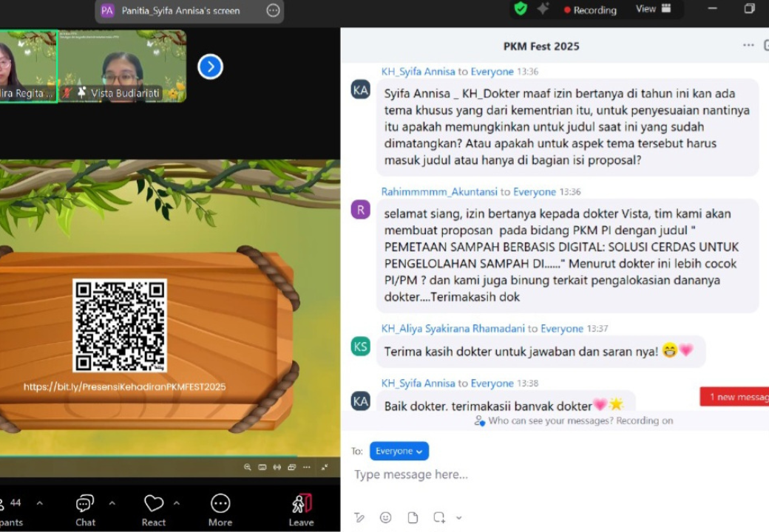The height and width of the screenshot is (532, 769).
Task: Click sender name Rahimmmmm_Akuntansi
Action: click(x=439, y=191)
